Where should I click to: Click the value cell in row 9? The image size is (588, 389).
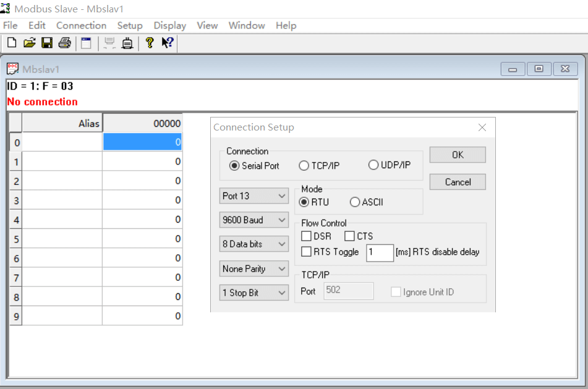pyautogui.click(x=142, y=316)
